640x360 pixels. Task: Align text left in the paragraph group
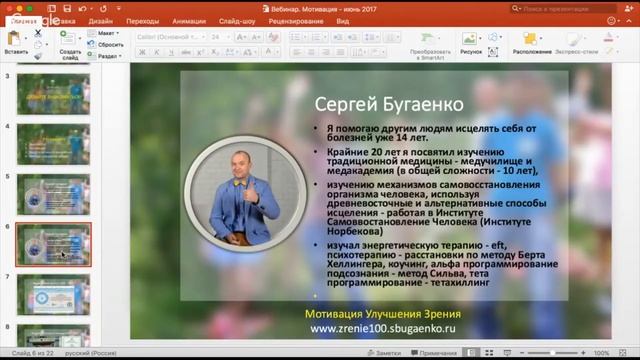coord(297,52)
